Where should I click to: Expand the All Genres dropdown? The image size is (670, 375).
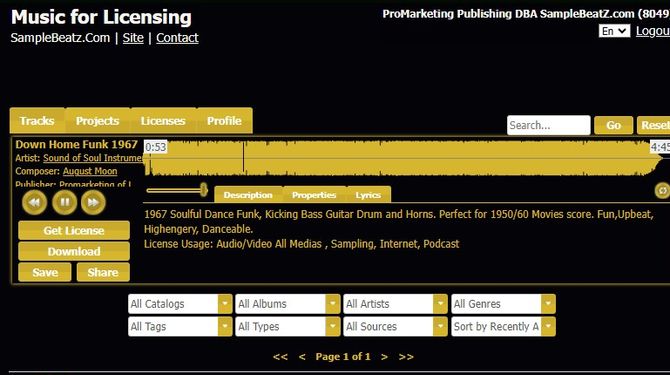pos(503,304)
